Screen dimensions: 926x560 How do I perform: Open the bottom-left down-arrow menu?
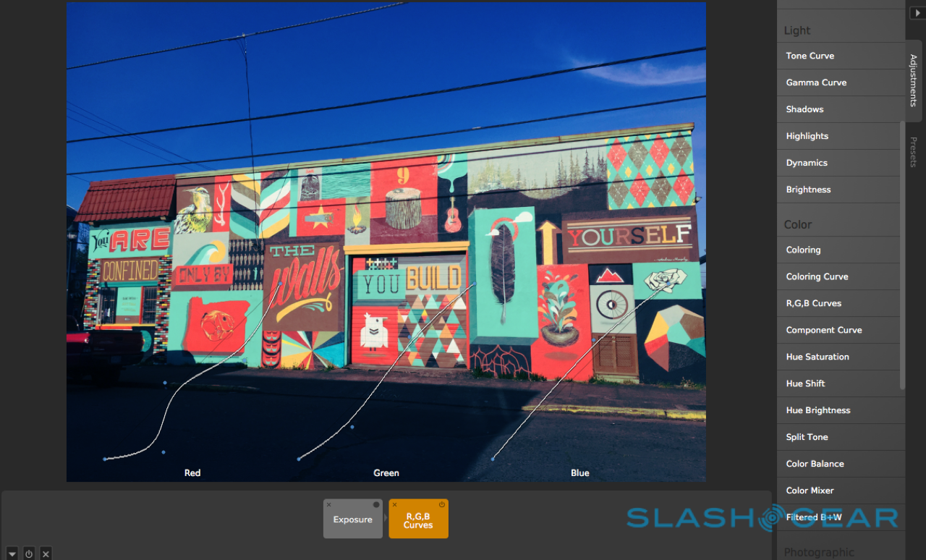click(12, 553)
